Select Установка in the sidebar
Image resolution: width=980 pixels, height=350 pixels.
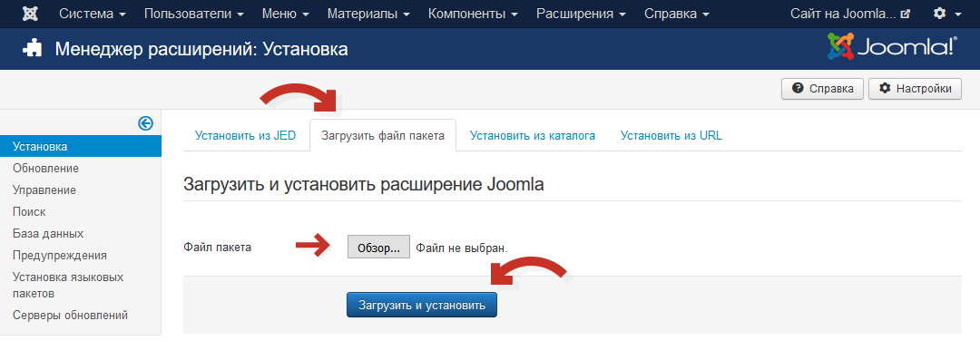click(81, 147)
